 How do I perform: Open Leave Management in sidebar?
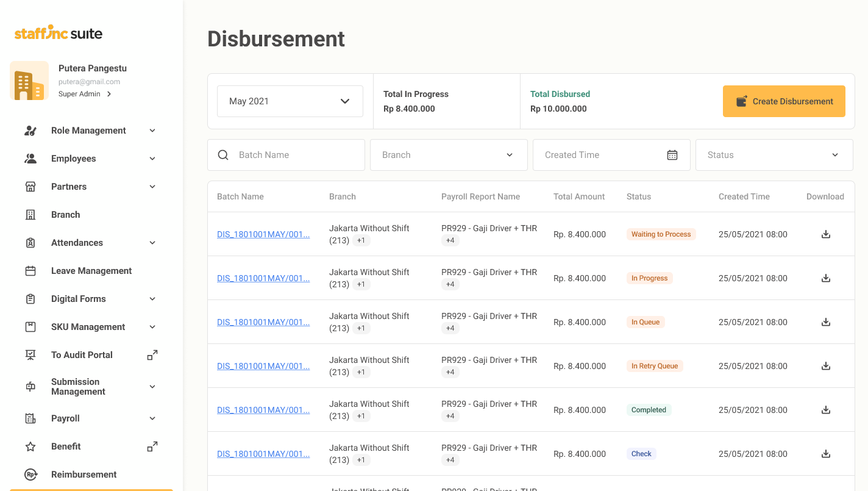point(91,271)
